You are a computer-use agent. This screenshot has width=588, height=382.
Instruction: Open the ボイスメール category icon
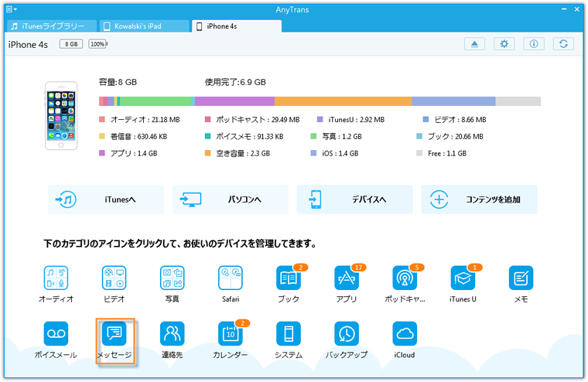[x=56, y=333]
